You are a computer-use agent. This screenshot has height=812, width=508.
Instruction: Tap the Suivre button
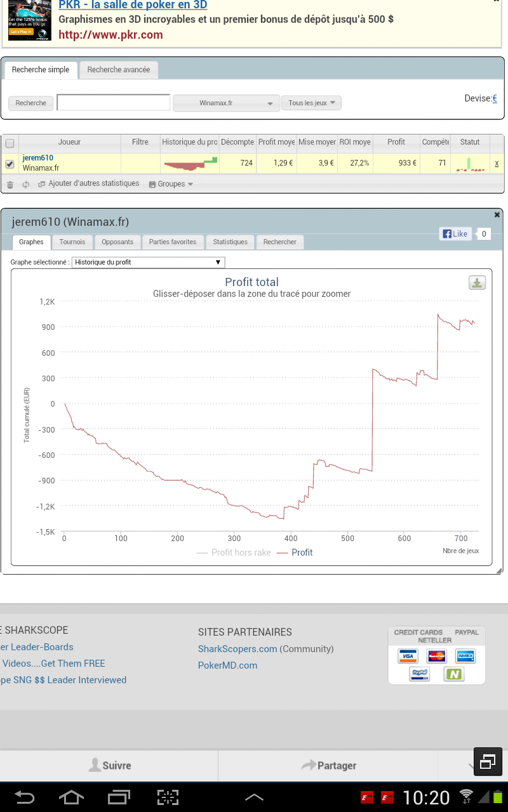110,766
